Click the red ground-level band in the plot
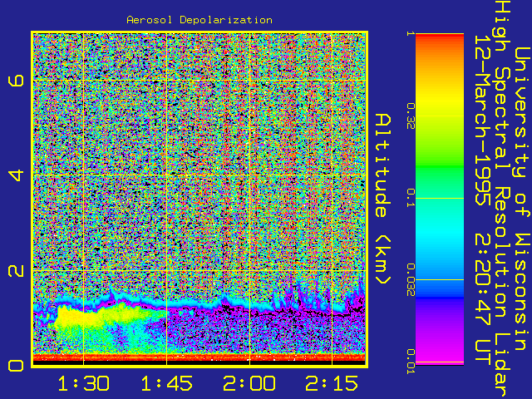This screenshot has width=532, height=399. click(x=199, y=357)
